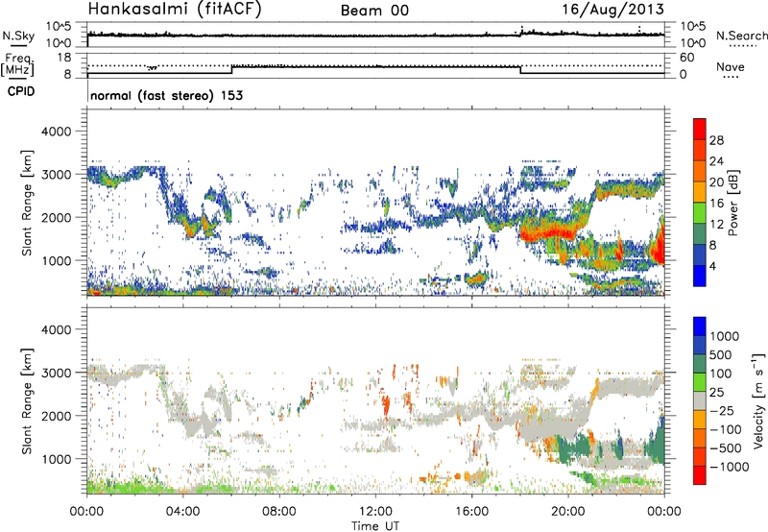Viewport: 768px width, 532px height.
Task: Click the 'CPID' label
Action: click(x=21, y=91)
